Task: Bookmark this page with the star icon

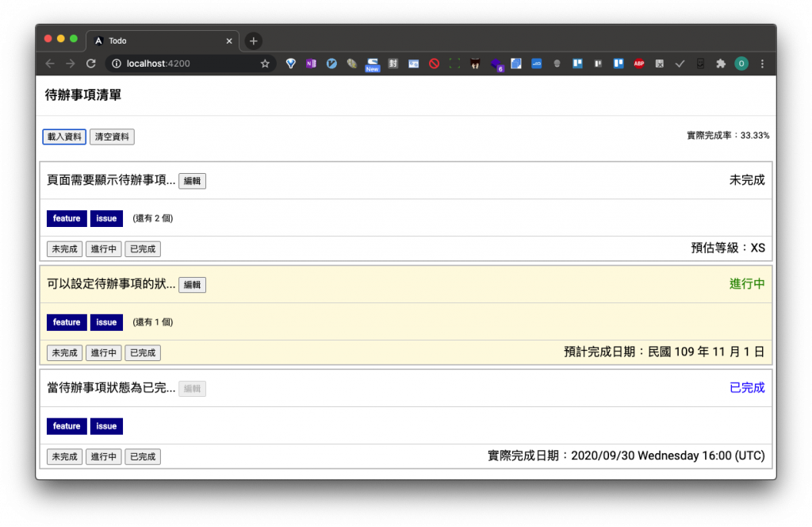Action: coord(265,63)
